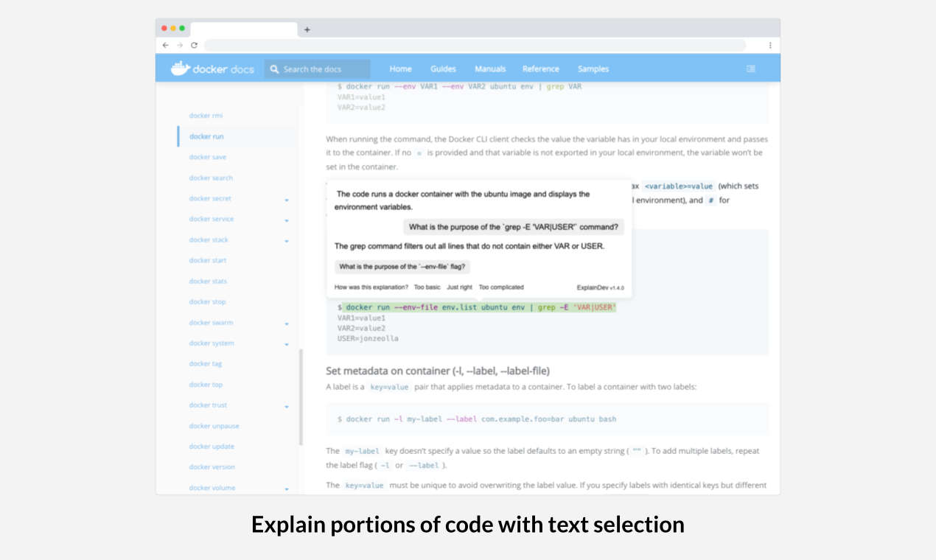Open the Manuals nav item
936x560 pixels.
pyautogui.click(x=490, y=69)
